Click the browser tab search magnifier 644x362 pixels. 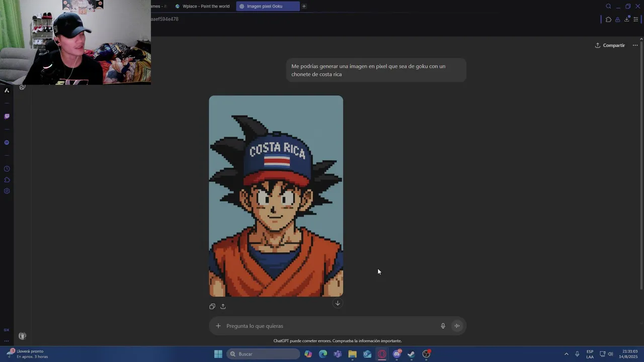coord(608,7)
